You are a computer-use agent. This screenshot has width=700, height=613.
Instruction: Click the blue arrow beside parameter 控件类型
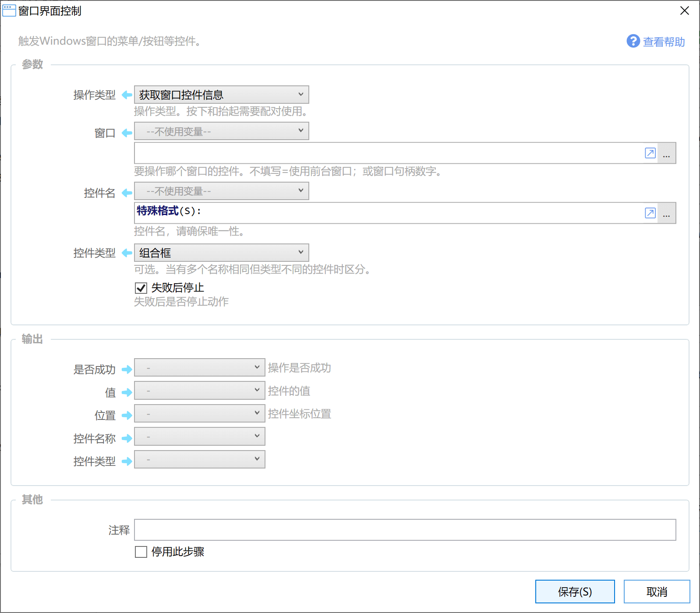click(x=127, y=253)
